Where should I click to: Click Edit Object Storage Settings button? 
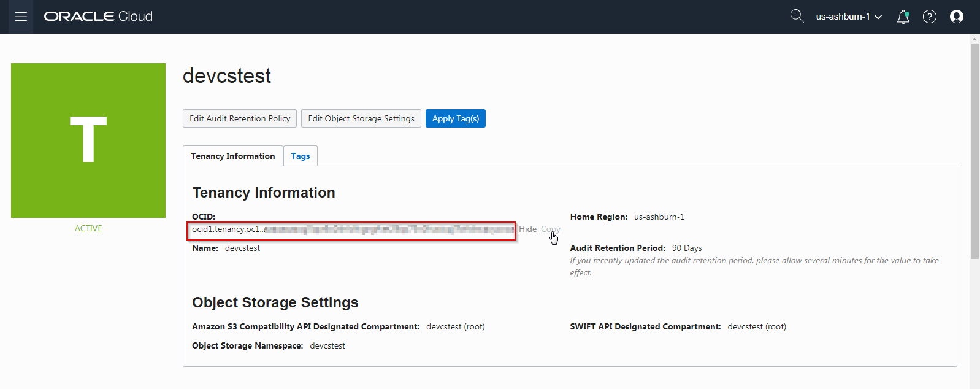pos(361,118)
